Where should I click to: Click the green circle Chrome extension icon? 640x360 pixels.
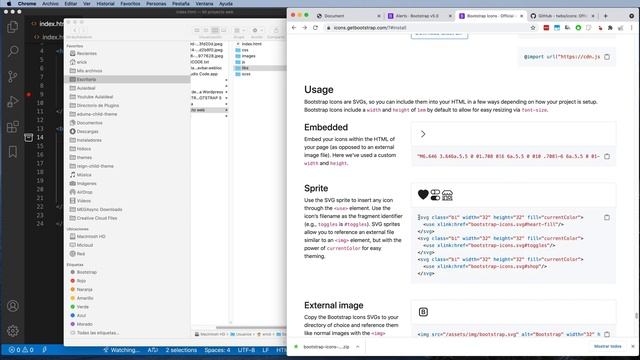tap(578, 28)
